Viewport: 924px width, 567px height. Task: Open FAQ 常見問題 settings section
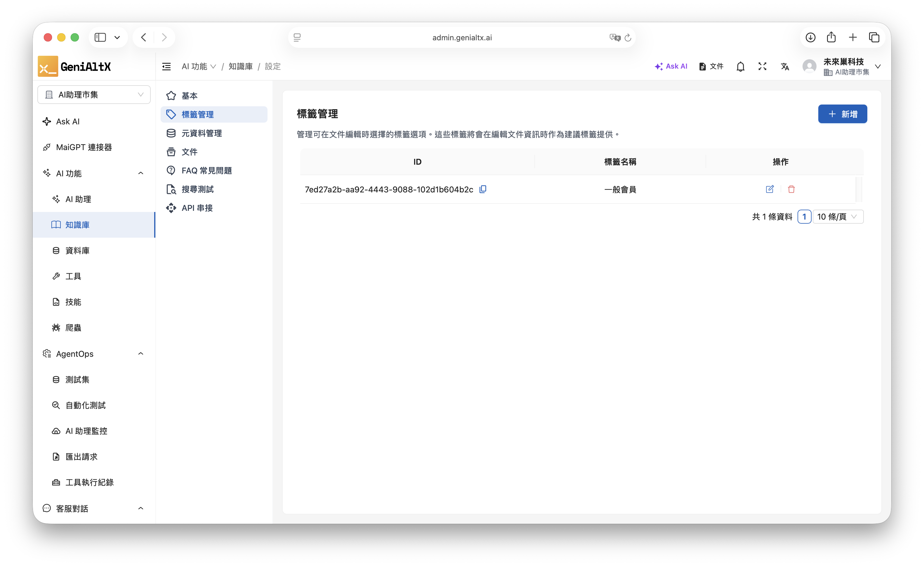click(206, 171)
